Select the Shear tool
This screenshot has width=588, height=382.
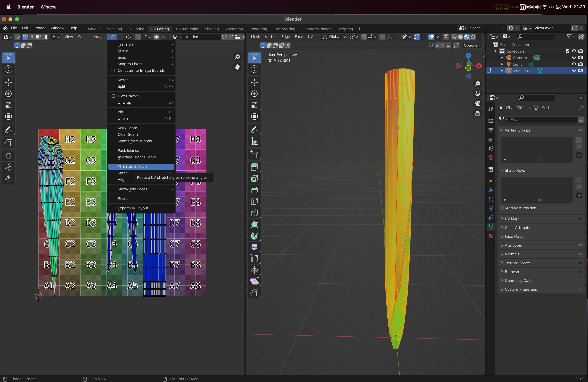pyautogui.click(x=254, y=281)
